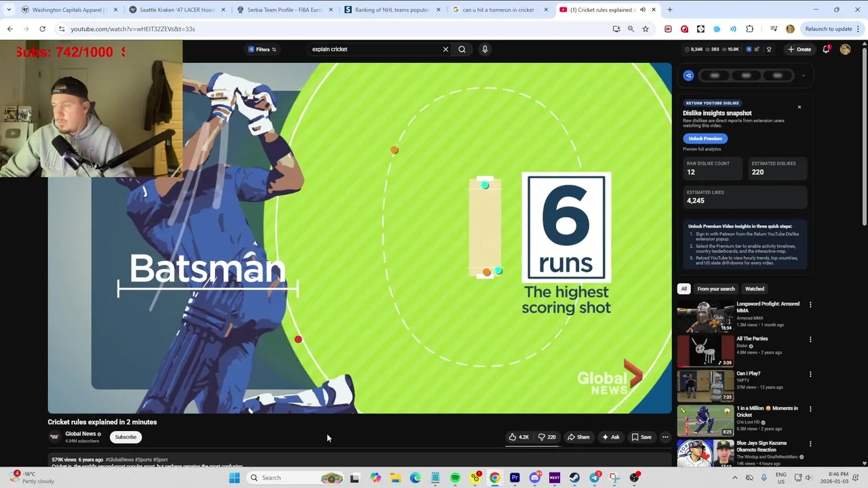Switch to Seattle Kraken '47 LACER tab

(x=176, y=9)
